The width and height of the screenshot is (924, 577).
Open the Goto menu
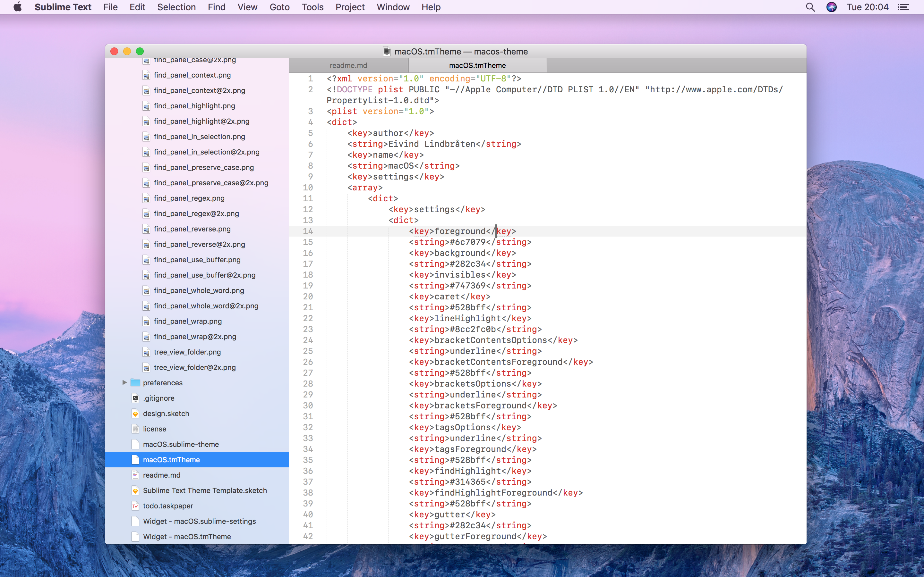(x=279, y=7)
